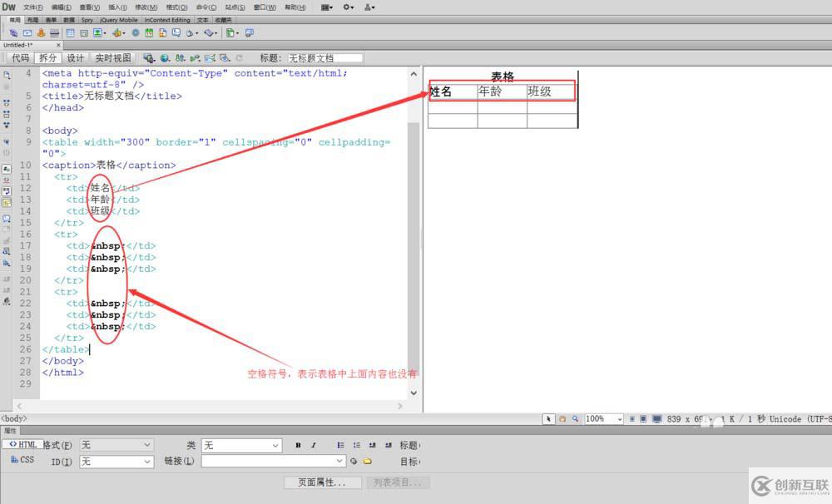The width and height of the screenshot is (832, 504).
Task: Click the file management icon
Action: click(x=181, y=58)
